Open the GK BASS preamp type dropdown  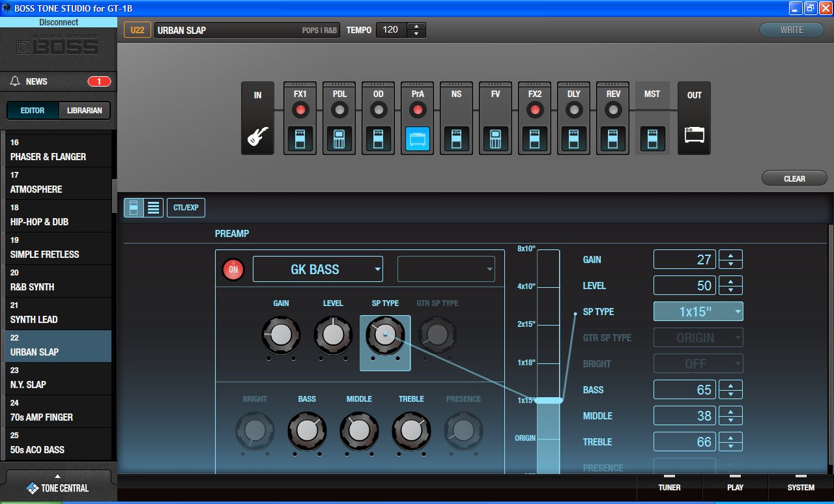coord(318,269)
